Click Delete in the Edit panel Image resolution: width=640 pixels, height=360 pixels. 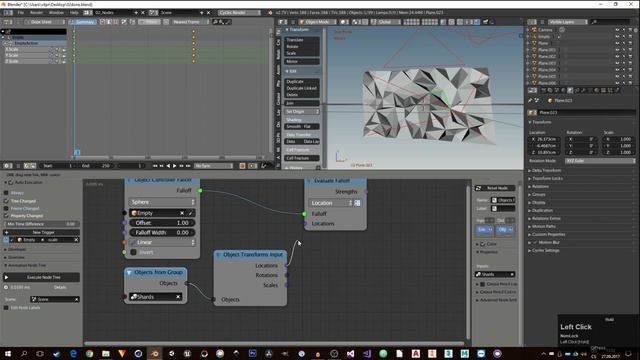coord(302,95)
